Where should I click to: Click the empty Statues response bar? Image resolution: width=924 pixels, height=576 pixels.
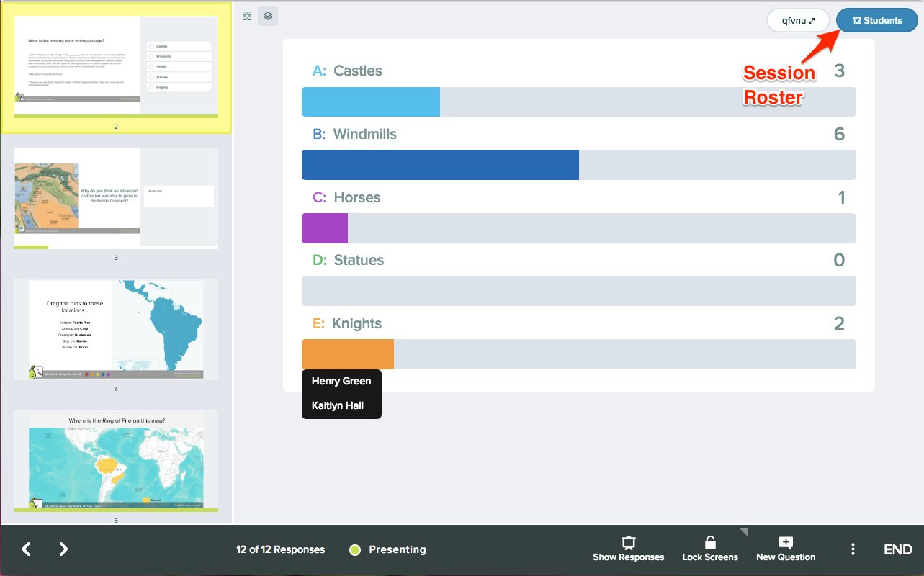click(x=579, y=291)
